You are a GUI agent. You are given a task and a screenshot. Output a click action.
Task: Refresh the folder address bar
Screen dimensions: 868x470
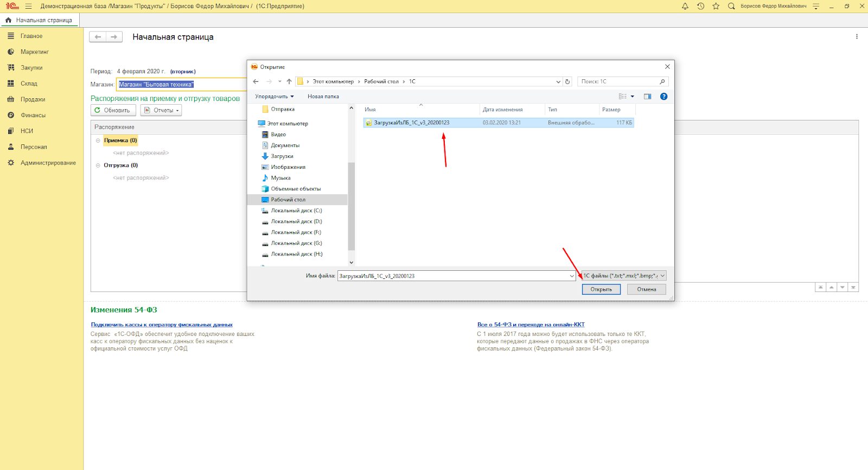click(567, 81)
